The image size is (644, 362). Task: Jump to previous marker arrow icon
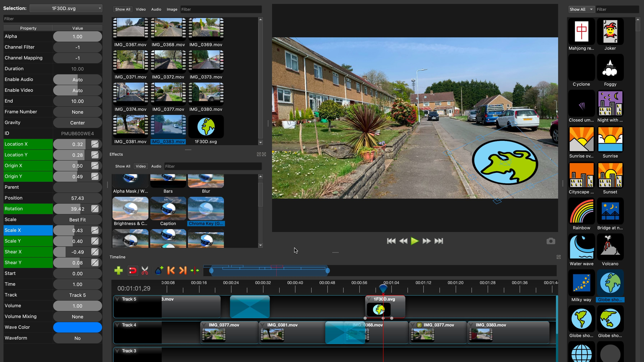pos(171,270)
